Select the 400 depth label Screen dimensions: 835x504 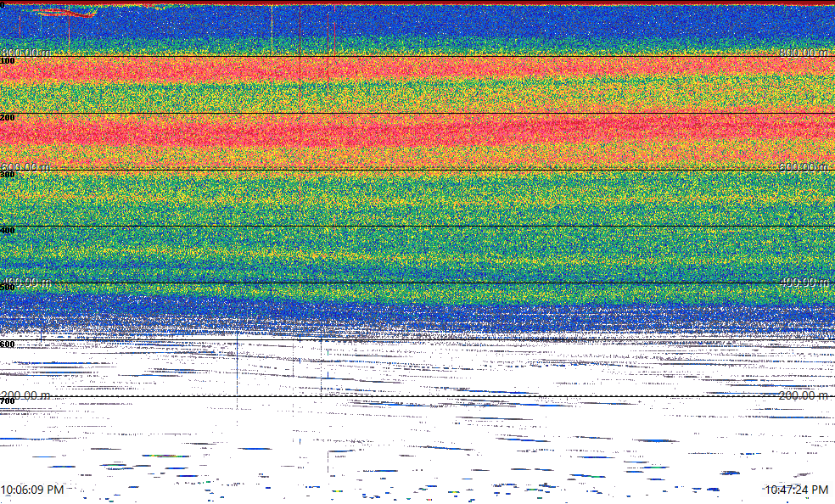click(x=8, y=231)
